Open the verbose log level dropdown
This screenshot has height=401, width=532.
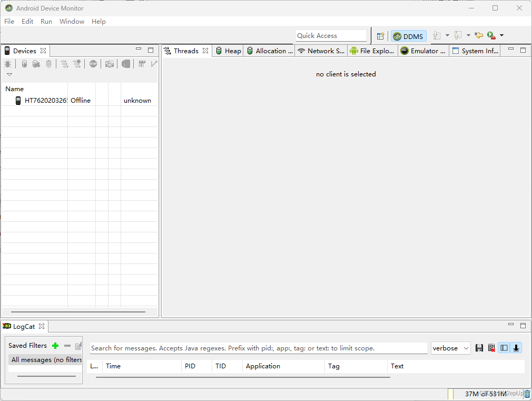pos(450,348)
